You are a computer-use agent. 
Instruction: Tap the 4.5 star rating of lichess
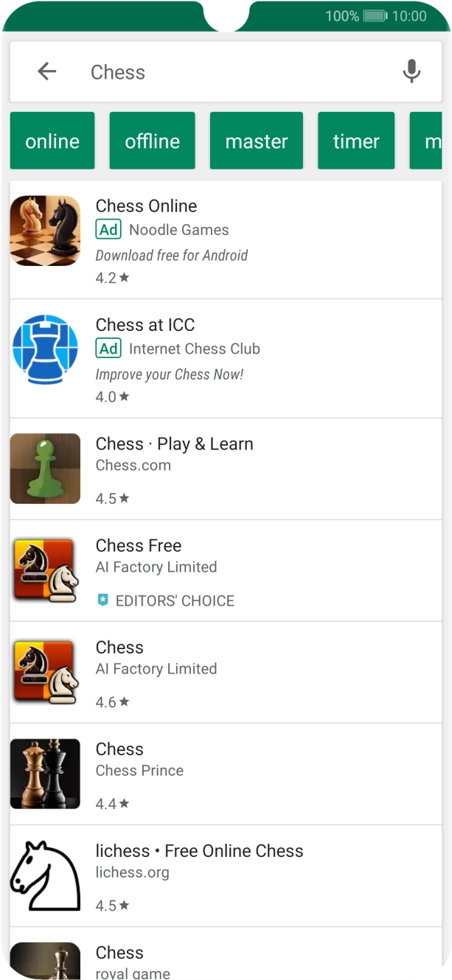coord(111,904)
